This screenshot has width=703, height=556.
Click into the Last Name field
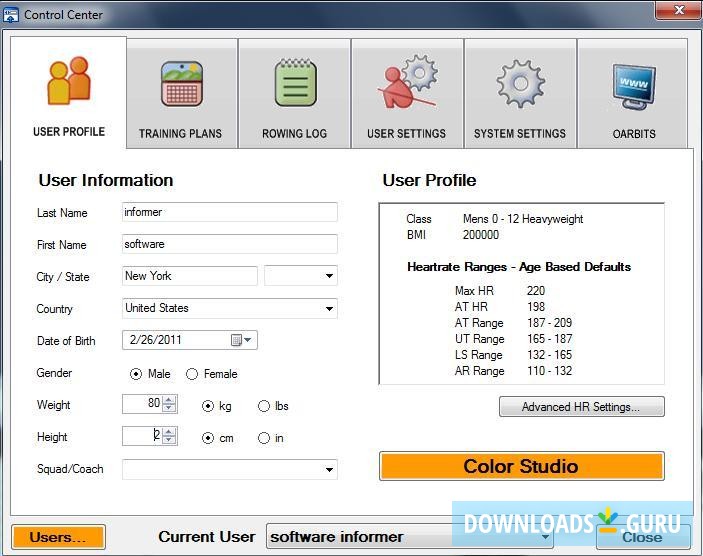click(x=229, y=212)
